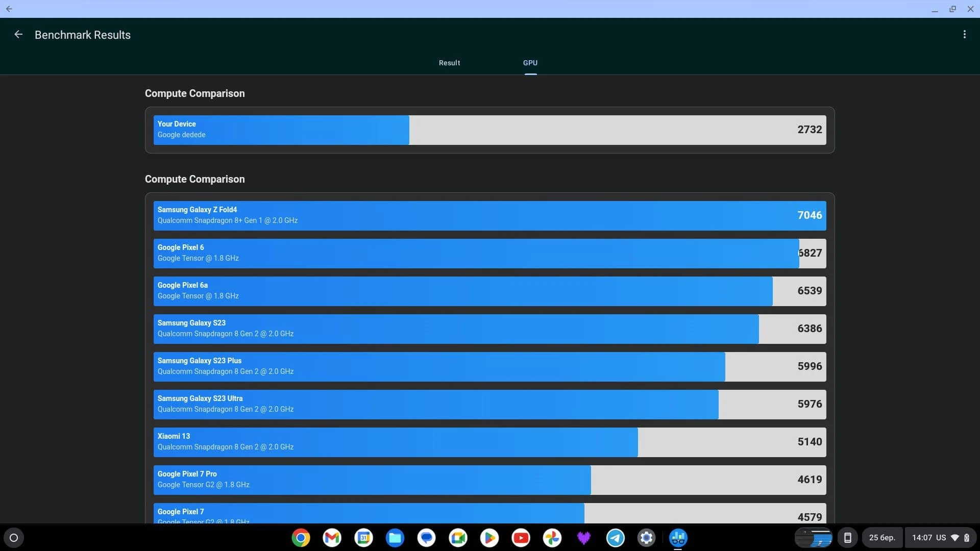This screenshot has height=551, width=980.
Task: Click the launcher circle button
Action: tap(14, 538)
